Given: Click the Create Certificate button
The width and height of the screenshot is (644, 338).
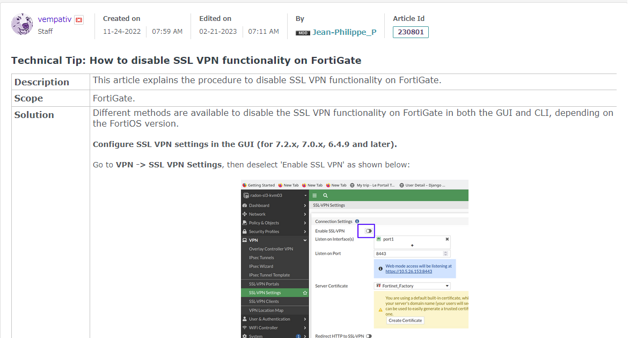Looking at the screenshot, I should click(x=405, y=320).
